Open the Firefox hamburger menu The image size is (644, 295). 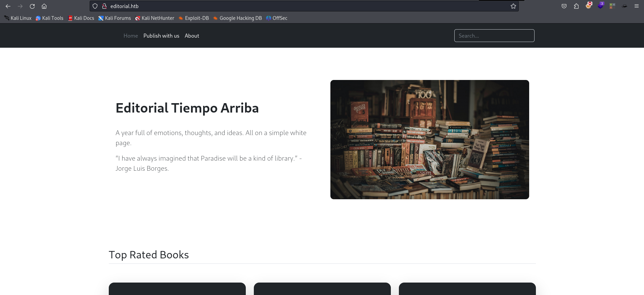[636, 6]
